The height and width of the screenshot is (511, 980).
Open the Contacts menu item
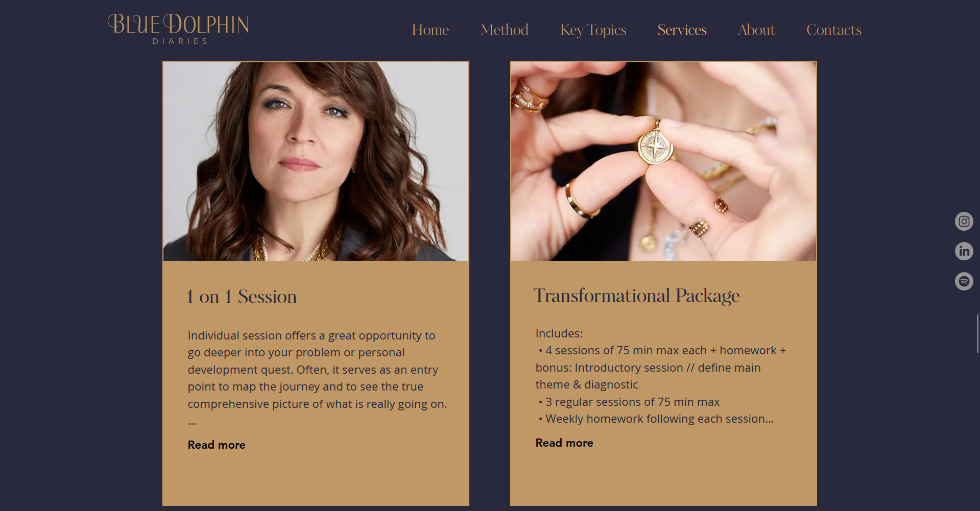click(x=834, y=30)
